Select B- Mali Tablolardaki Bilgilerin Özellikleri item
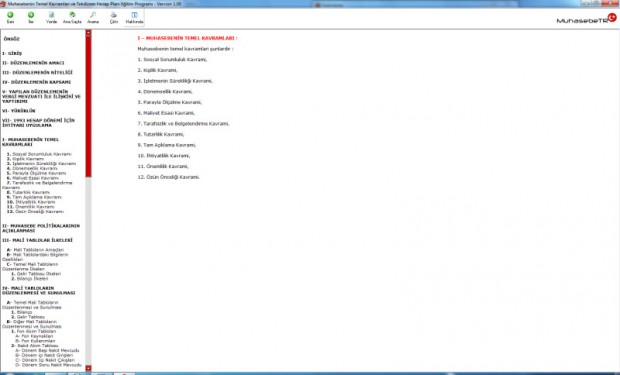The image size is (620, 375). (x=35, y=257)
